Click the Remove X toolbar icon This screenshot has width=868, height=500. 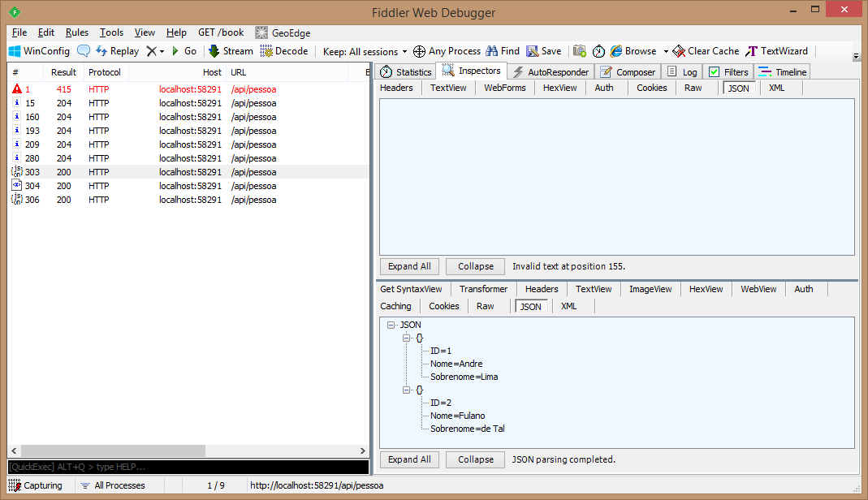[151, 51]
